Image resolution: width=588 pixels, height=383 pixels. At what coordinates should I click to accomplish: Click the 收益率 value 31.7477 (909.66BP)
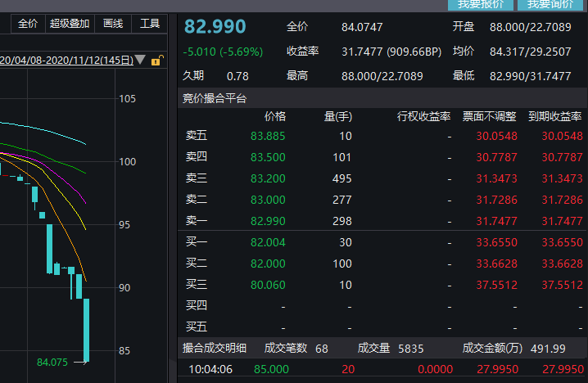[391, 52]
